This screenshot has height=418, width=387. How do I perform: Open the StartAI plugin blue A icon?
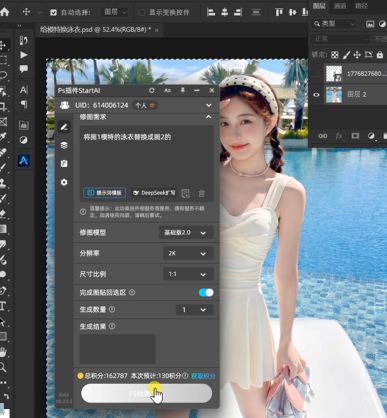(24, 161)
